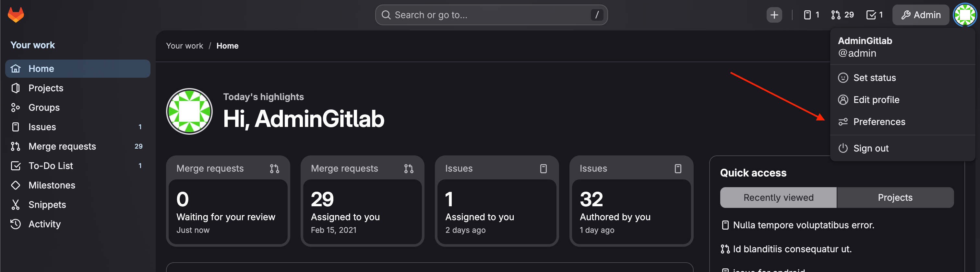Click merge request icon on review card

point(274,169)
